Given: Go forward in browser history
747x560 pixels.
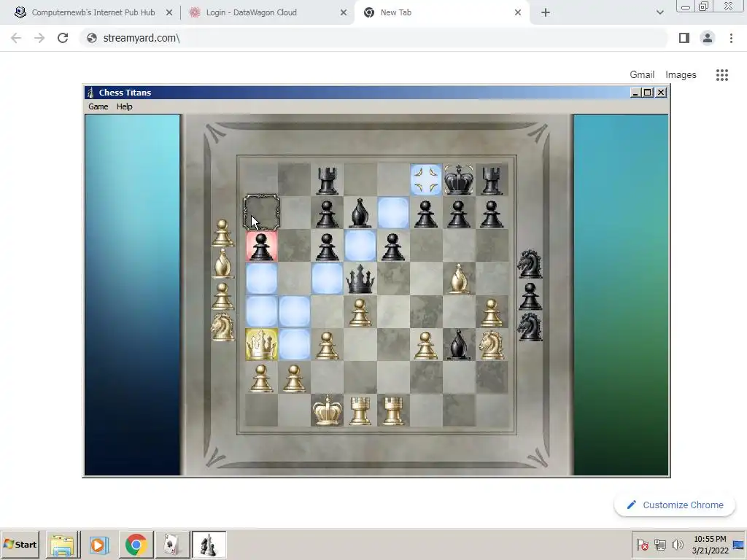Looking at the screenshot, I should click(x=39, y=38).
